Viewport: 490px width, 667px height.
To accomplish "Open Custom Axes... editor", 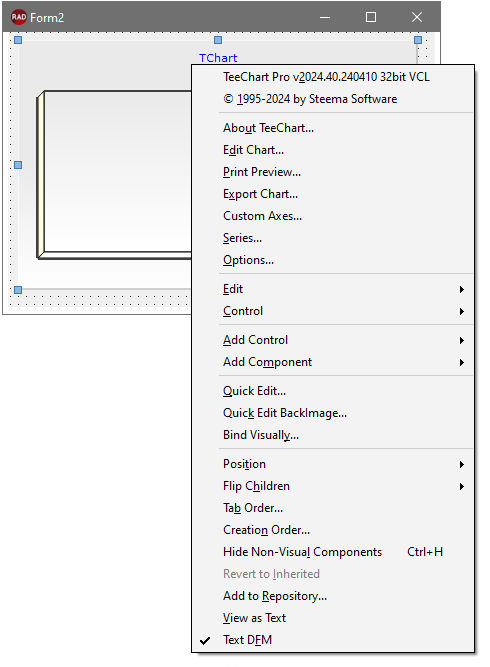I will tap(333, 216).
